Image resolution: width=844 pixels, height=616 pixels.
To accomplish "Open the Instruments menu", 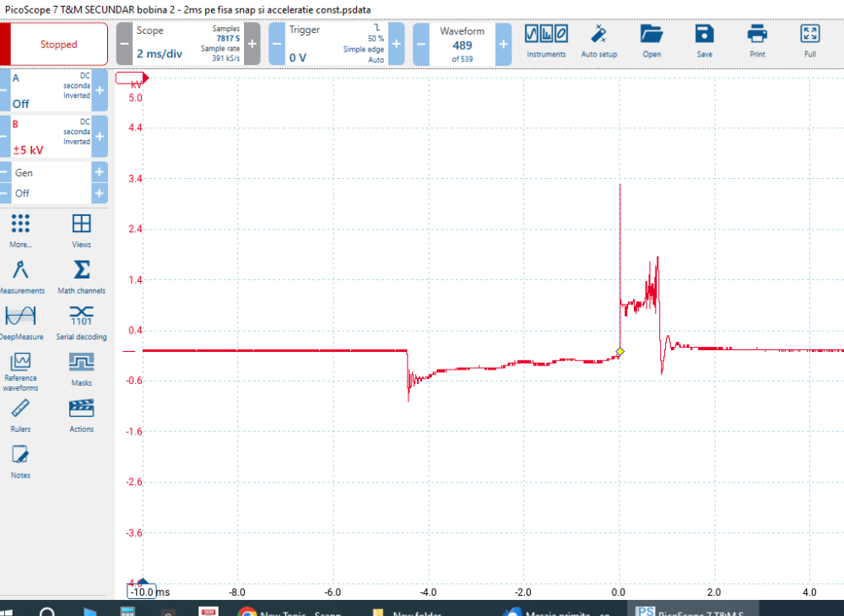I will click(546, 42).
